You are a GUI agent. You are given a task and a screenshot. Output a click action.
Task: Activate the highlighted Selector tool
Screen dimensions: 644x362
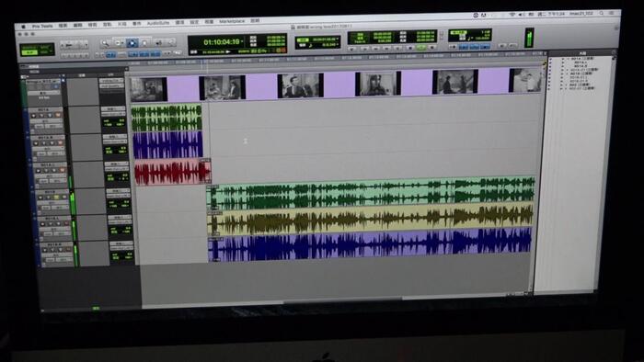coord(132,42)
